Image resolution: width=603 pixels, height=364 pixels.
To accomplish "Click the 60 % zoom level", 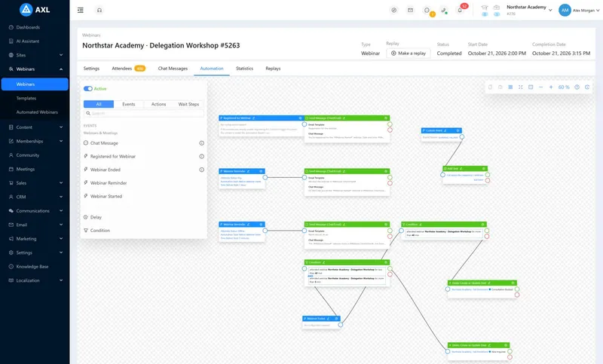I will 564,87.
